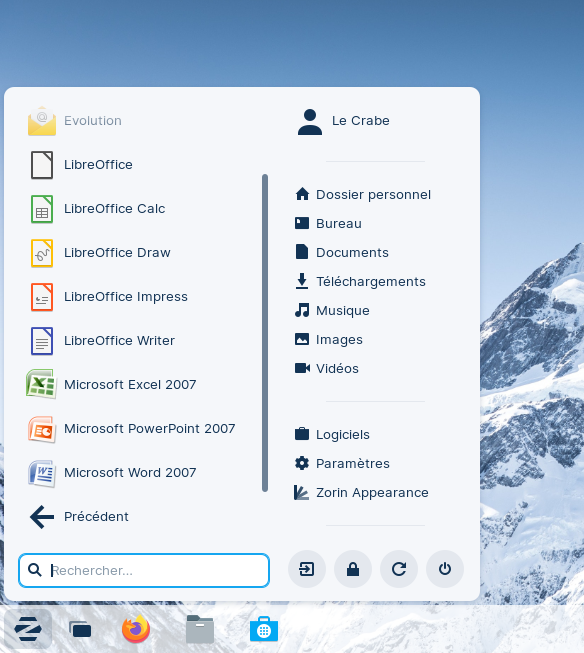Open Zorin Appearance text entry
The height and width of the screenshot is (653, 584).
[x=372, y=493]
